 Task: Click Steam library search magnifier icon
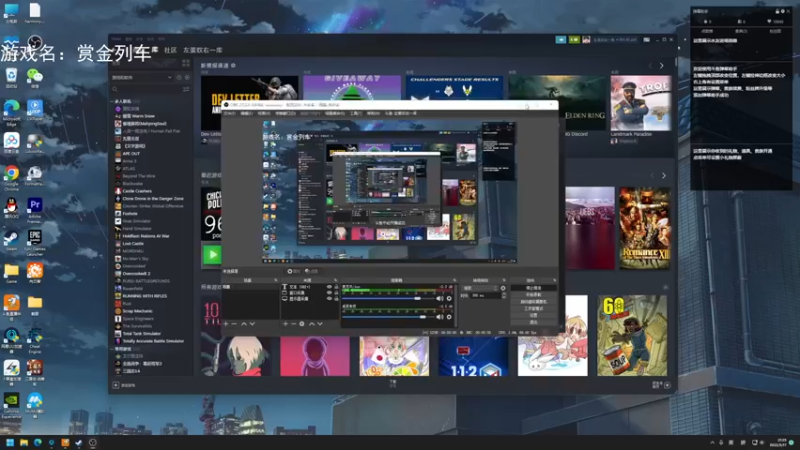[114, 89]
